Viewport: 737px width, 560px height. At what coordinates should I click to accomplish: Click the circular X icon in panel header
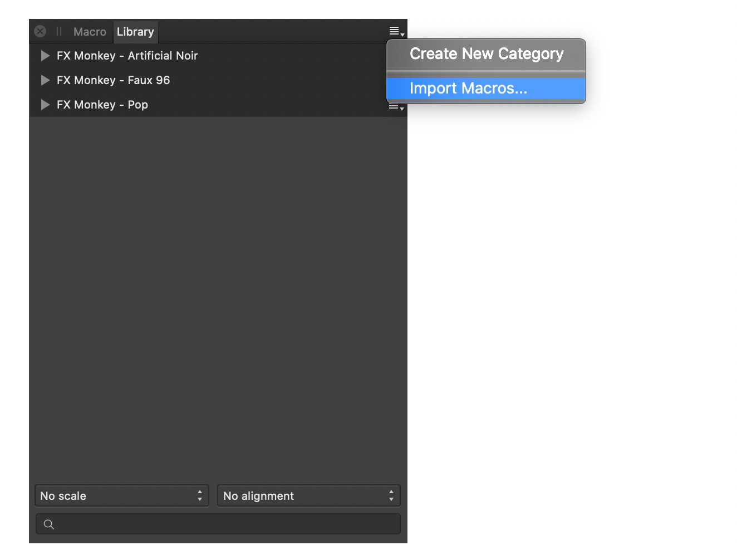click(x=40, y=31)
